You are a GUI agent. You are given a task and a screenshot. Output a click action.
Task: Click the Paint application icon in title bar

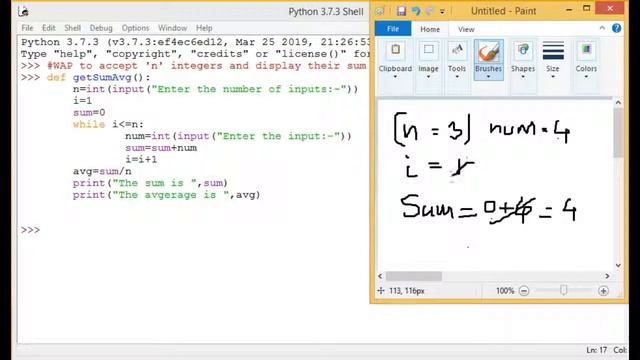380,11
